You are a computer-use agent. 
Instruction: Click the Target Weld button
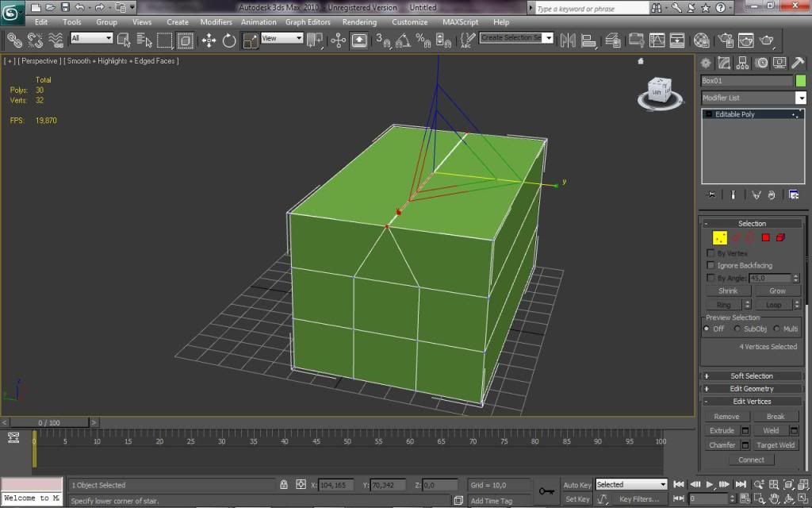coord(776,445)
